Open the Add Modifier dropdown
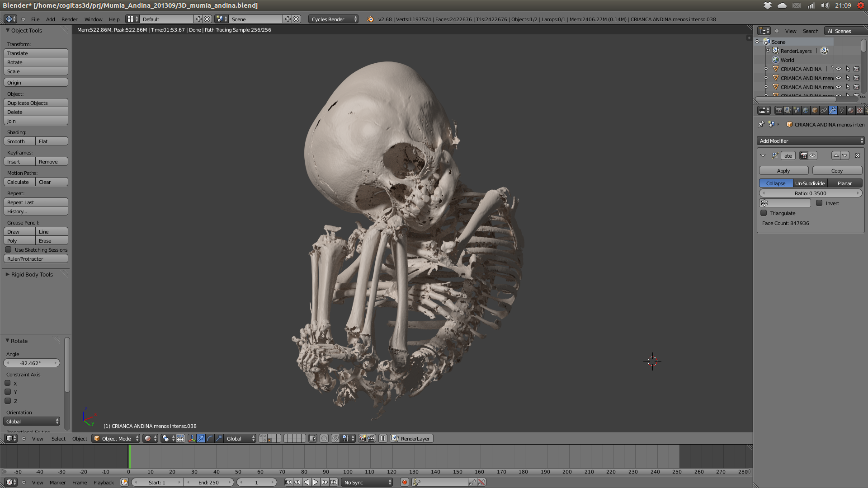Image resolution: width=868 pixels, height=488 pixels. (811, 141)
